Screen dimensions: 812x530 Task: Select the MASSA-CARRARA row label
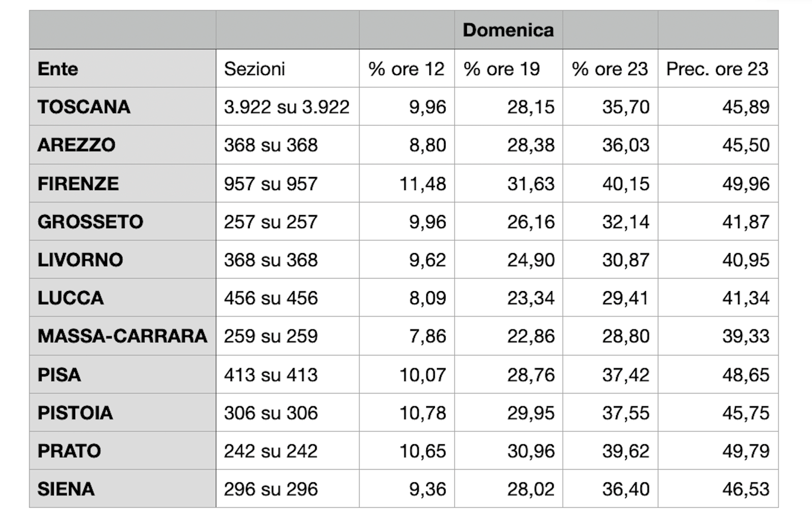122,336
